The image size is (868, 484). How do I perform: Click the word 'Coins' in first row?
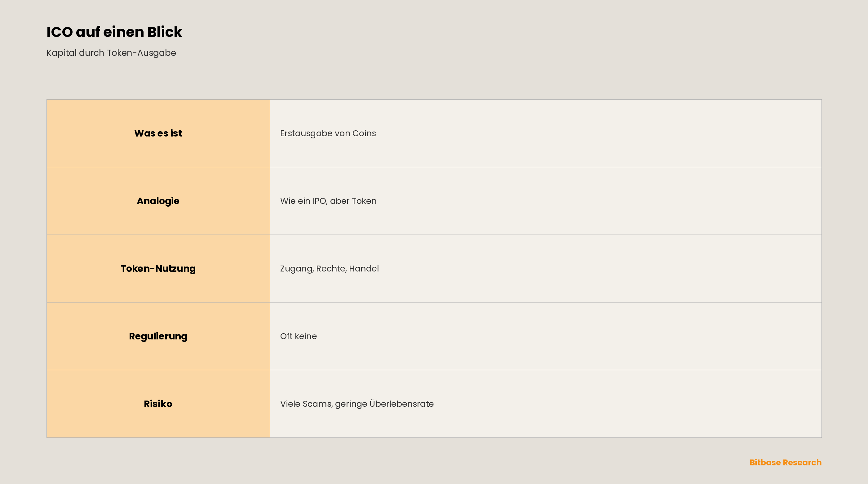click(x=364, y=133)
